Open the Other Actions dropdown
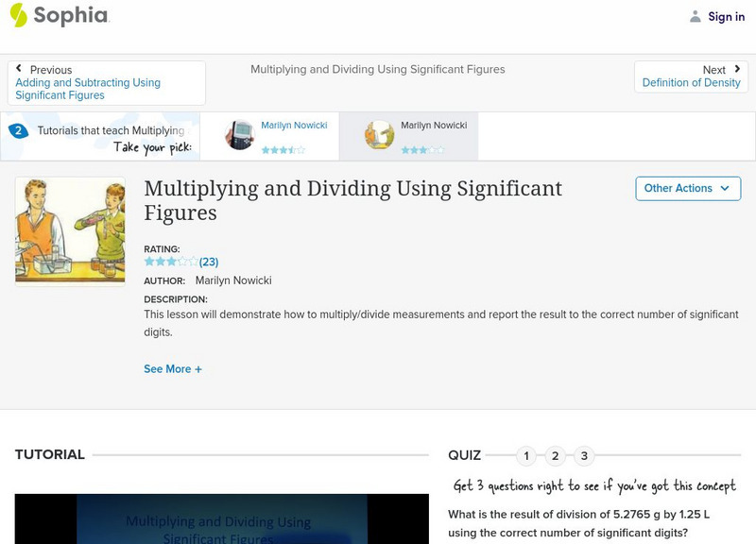The height and width of the screenshot is (544, 756). [687, 188]
